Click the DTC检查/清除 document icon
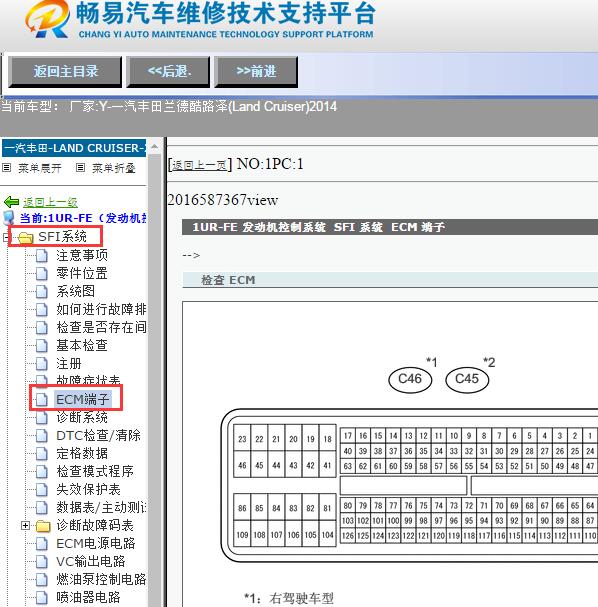Screen dimensions: 598x607 tap(41, 436)
